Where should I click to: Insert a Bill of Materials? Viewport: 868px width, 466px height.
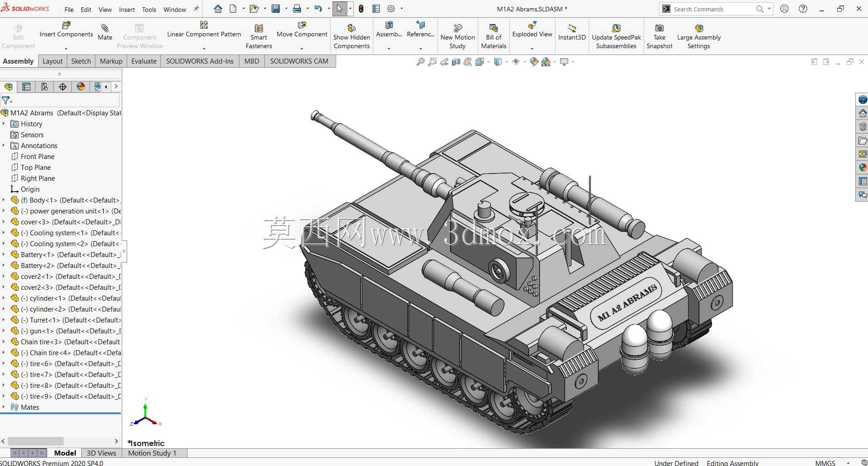494,36
